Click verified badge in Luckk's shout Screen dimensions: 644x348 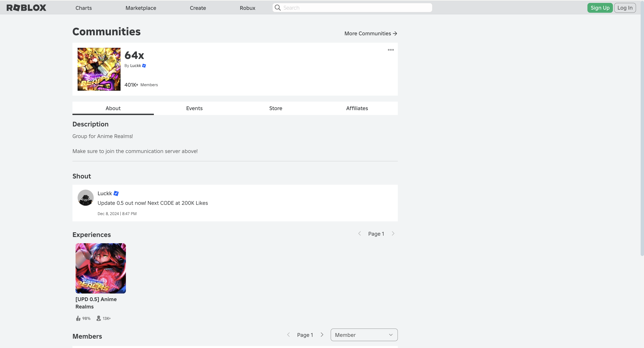click(x=116, y=193)
